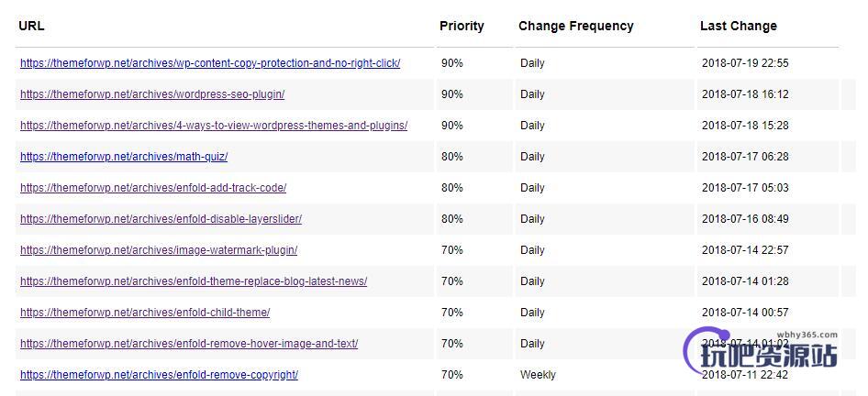Click the enfold-remove-copyright URL
Screen dimensions: 868x396
click(159, 374)
